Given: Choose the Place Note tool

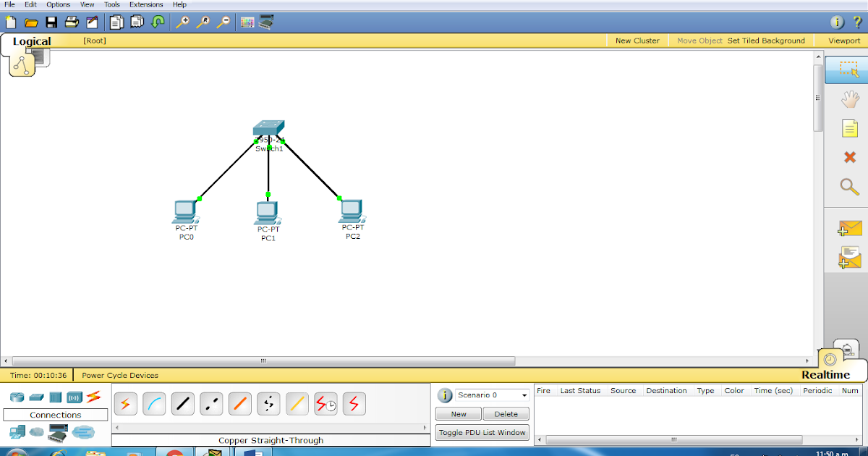Looking at the screenshot, I should click(x=848, y=128).
